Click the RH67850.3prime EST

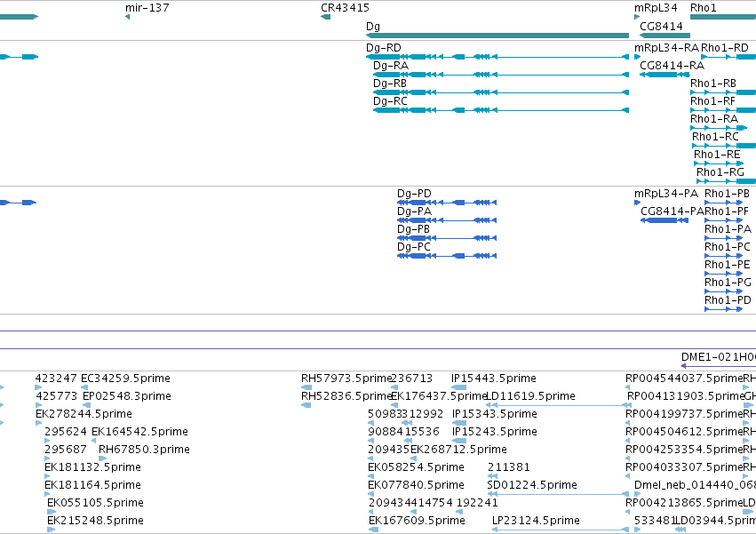pos(102,458)
